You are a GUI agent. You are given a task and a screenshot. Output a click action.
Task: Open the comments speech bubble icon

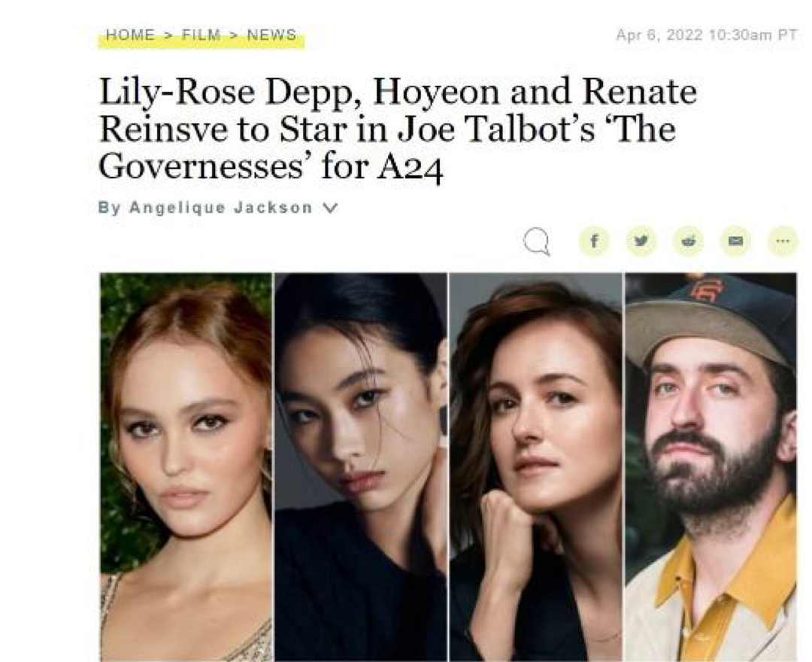pyautogui.click(x=537, y=242)
